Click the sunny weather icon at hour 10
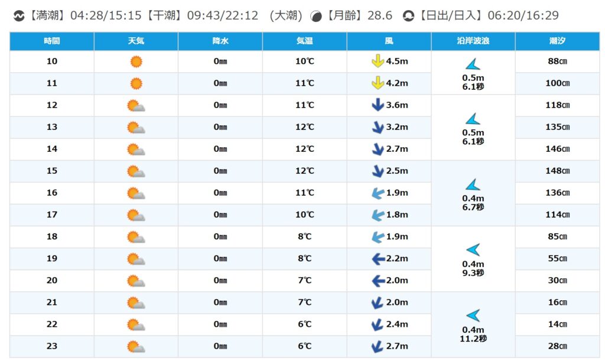605x364 pixels. (136, 61)
